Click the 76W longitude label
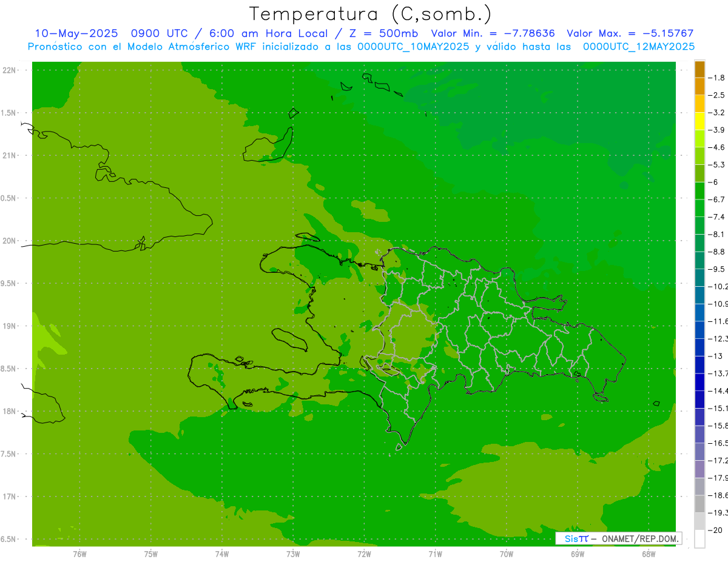Image resolution: width=728 pixels, height=562 pixels. 79,554
